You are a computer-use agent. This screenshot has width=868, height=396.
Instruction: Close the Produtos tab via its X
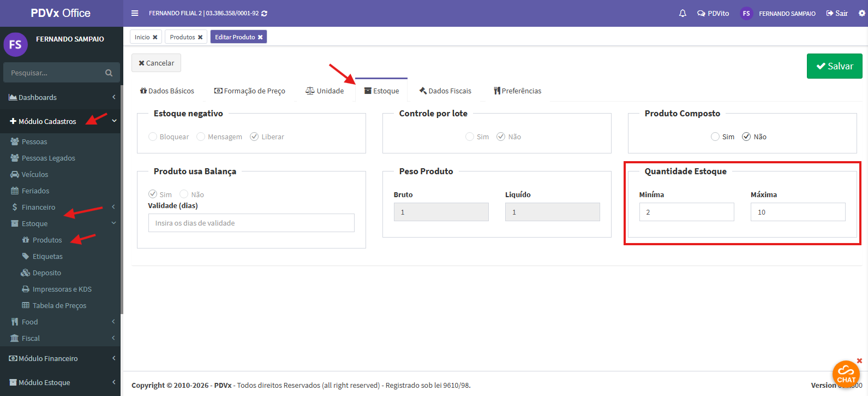pos(200,37)
